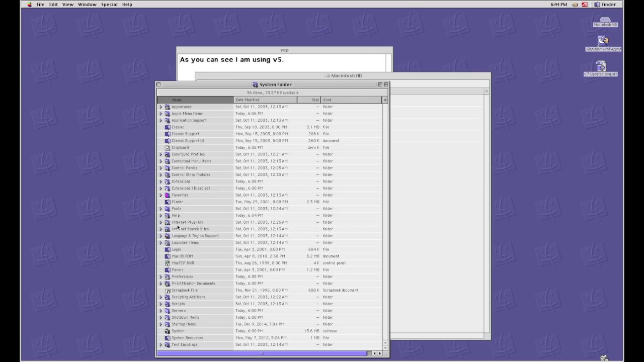Expand the Extensions (Disabled) folder triangle

click(x=161, y=188)
